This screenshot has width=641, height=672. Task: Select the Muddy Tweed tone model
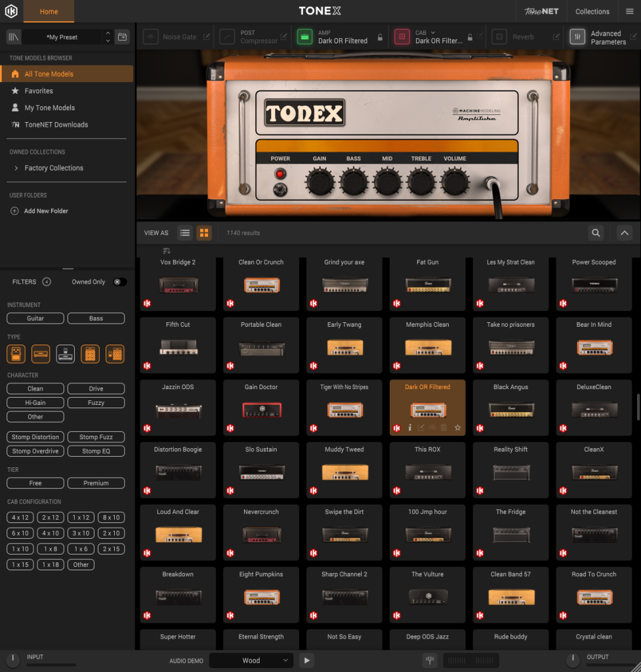pyautogui.click(x=344, y=470)
